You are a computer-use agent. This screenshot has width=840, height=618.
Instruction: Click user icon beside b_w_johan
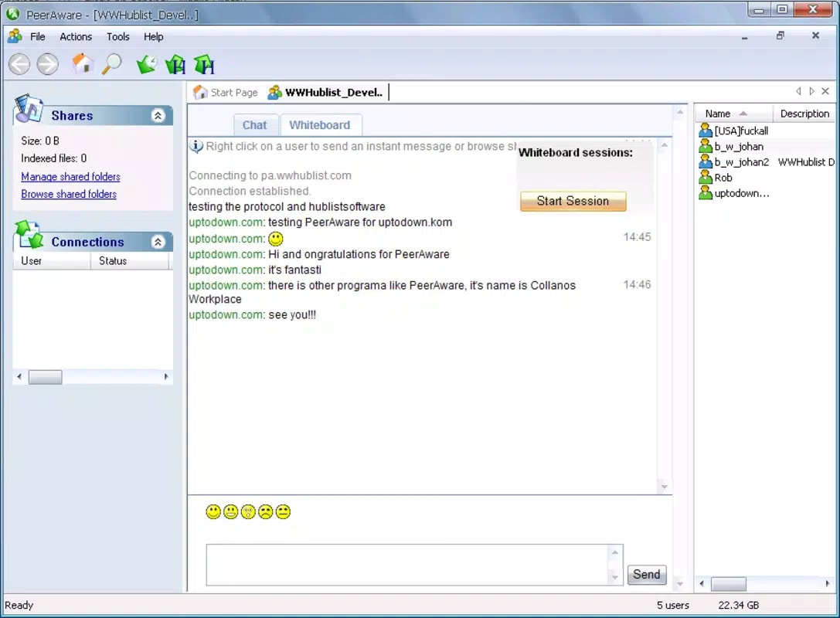[x=706, y=146]
